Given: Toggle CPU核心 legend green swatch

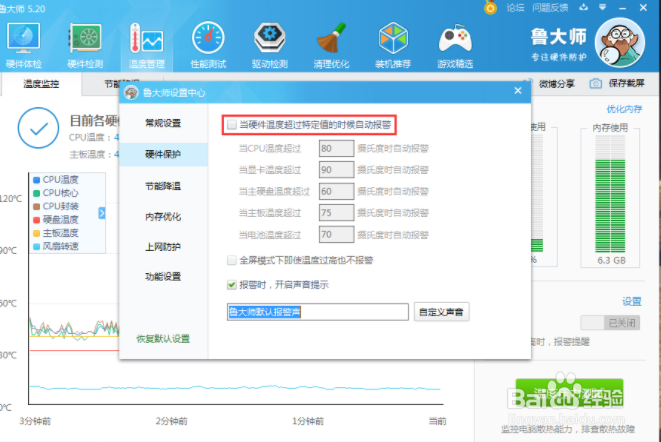Looking at the screenshot, I should coord(36,193).
